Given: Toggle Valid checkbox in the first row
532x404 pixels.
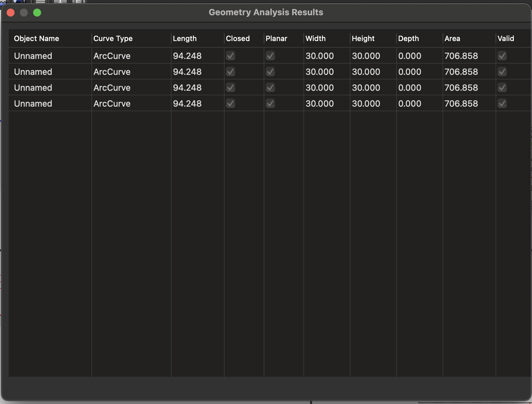Looking at the screenshot, I should click(x=502, y=56).
